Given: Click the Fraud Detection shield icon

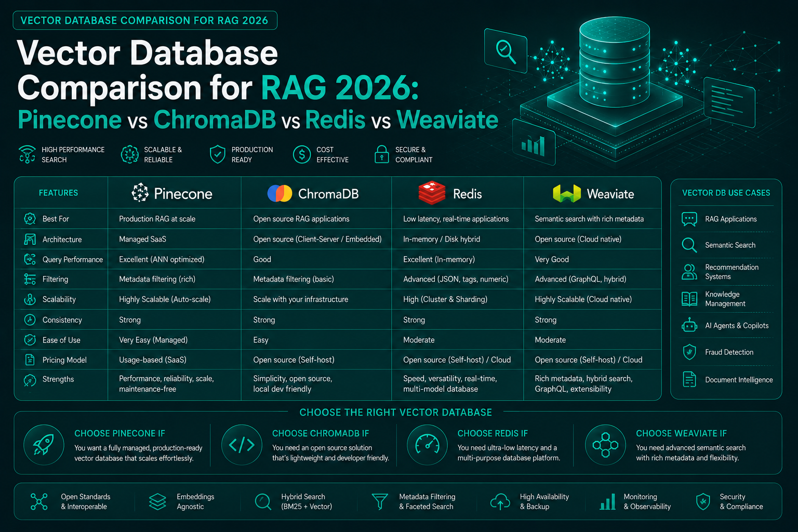Looking at the screenshot, I should point(689,352).
